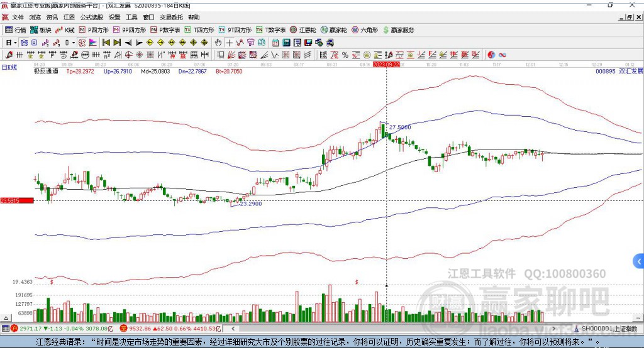The image size is (644, 348).
Task: Click the red 23.5915 price marker
Action: [17, 200]
